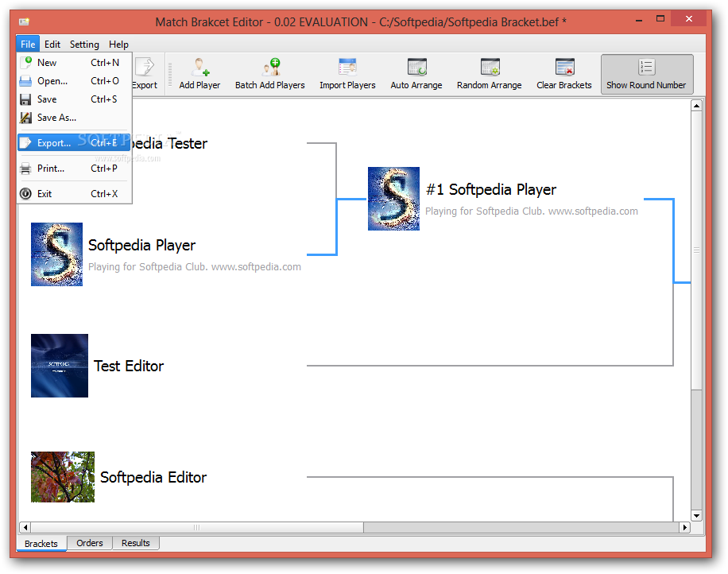Viewport: 728px width, 574px height.
Task: Select the Test Editor name text
Action: point(129,366)
